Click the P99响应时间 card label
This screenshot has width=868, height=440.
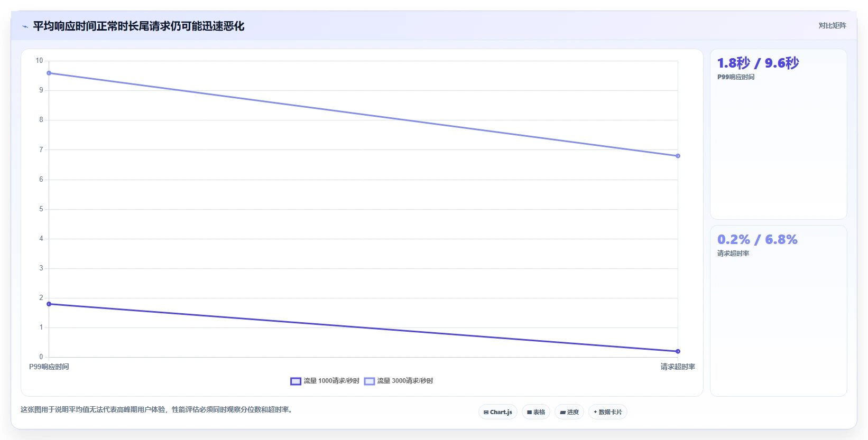(736, 77)
